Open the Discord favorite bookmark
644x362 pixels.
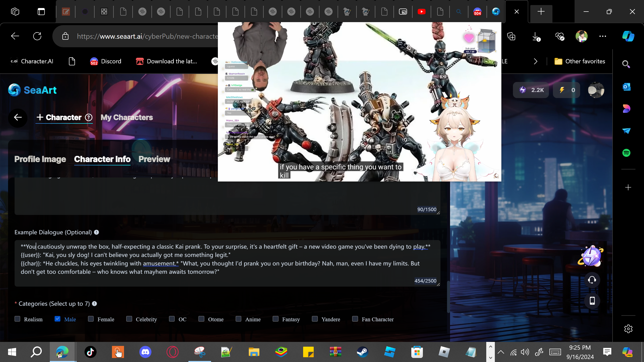106,61
